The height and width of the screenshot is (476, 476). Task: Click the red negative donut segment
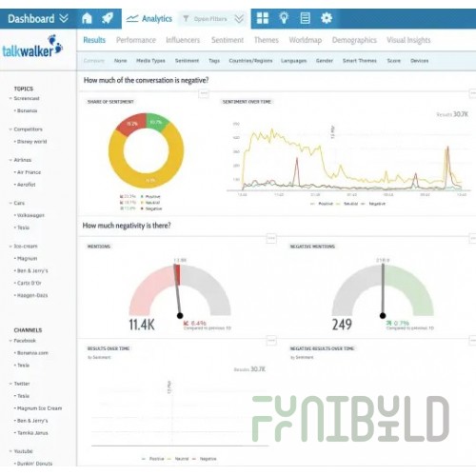tap(130, 124)
